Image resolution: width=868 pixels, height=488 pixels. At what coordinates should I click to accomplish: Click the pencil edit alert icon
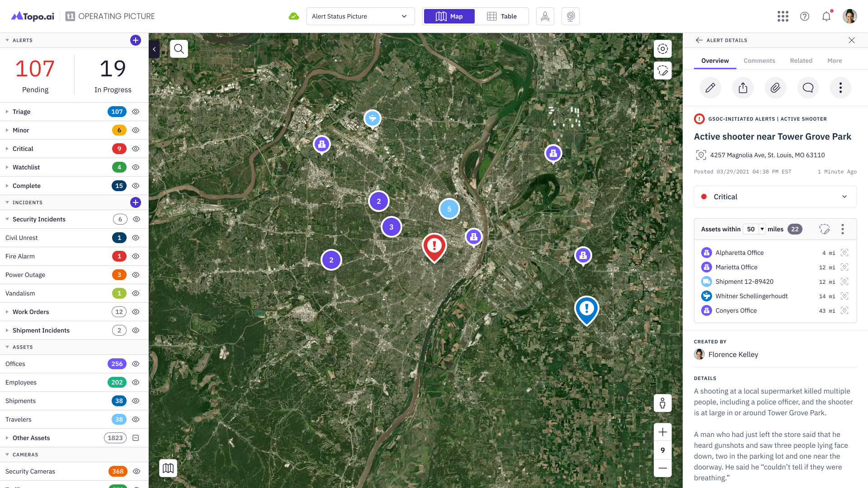pos(710,88)
